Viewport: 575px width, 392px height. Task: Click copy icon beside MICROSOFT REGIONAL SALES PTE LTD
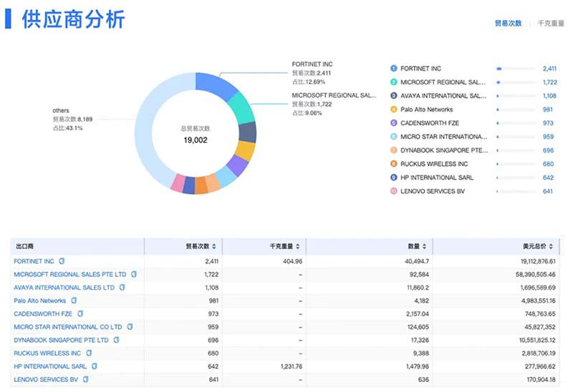click(x=134, y=275)
